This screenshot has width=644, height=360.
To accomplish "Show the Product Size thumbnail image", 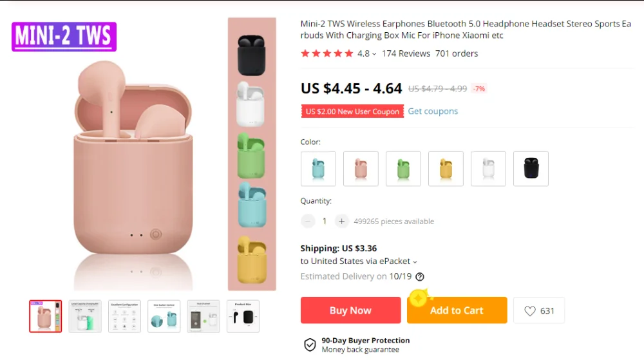I will pos(243,316).
